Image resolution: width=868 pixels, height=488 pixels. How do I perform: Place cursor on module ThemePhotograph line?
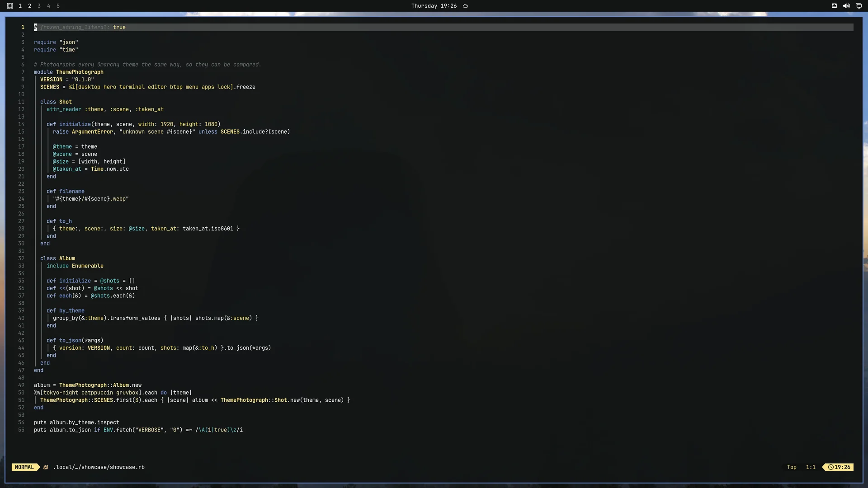pyautogui.click(x=69, y=72)
